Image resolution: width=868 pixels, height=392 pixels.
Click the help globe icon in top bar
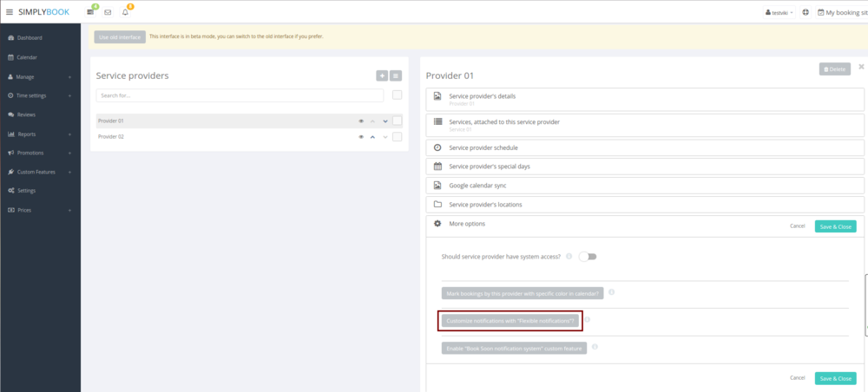(806, 12)
